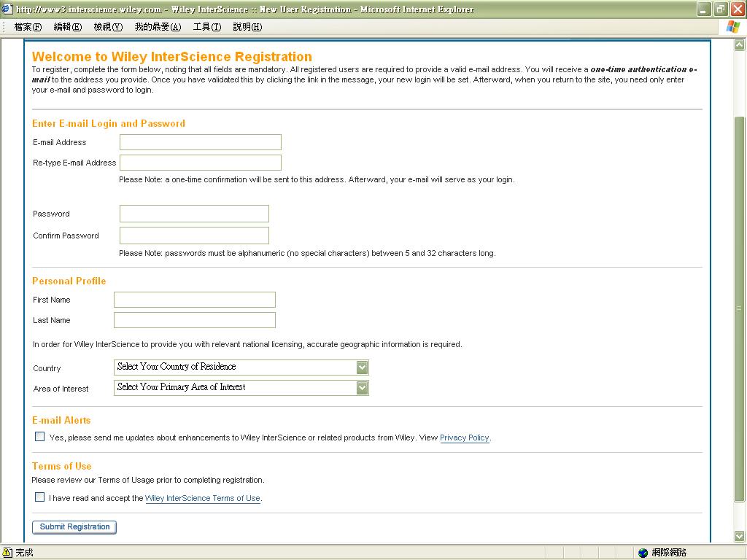Open the Privacy Policy link
Screen dimensions: 747x560
[x=465, y=437]
